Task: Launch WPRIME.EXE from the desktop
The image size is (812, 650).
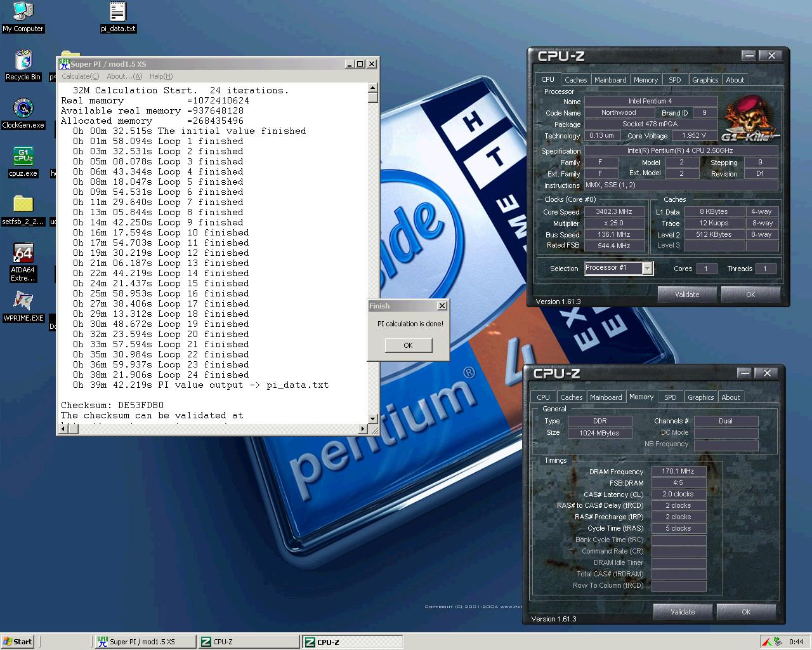Action: [x=23, y=307]
